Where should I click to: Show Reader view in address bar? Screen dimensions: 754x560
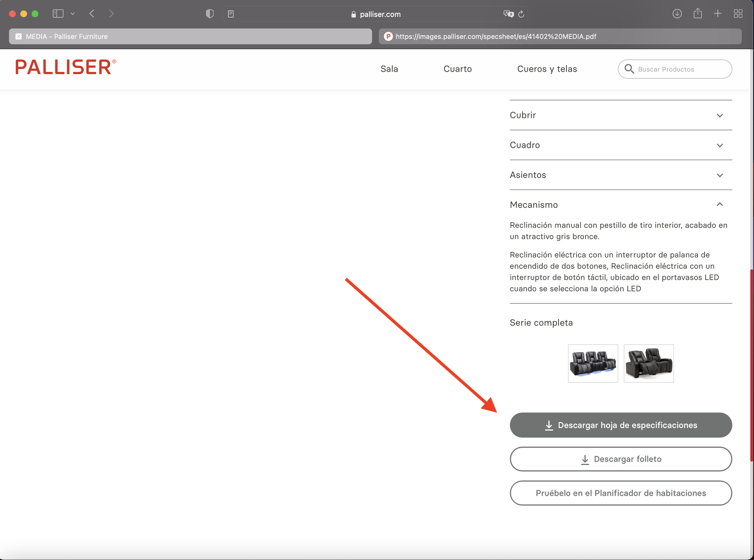pyautogui.click(x=231, y=14)
